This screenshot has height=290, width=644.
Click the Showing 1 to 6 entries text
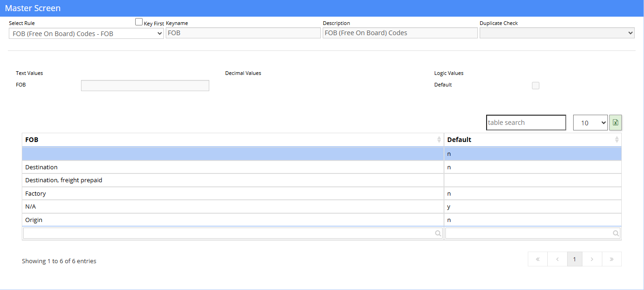[x=59, y=261]
